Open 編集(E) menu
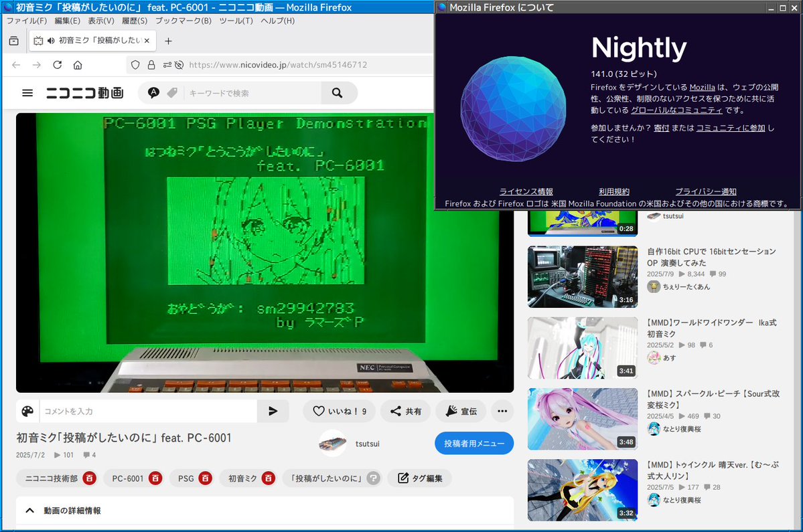 [x=67, y=21]
